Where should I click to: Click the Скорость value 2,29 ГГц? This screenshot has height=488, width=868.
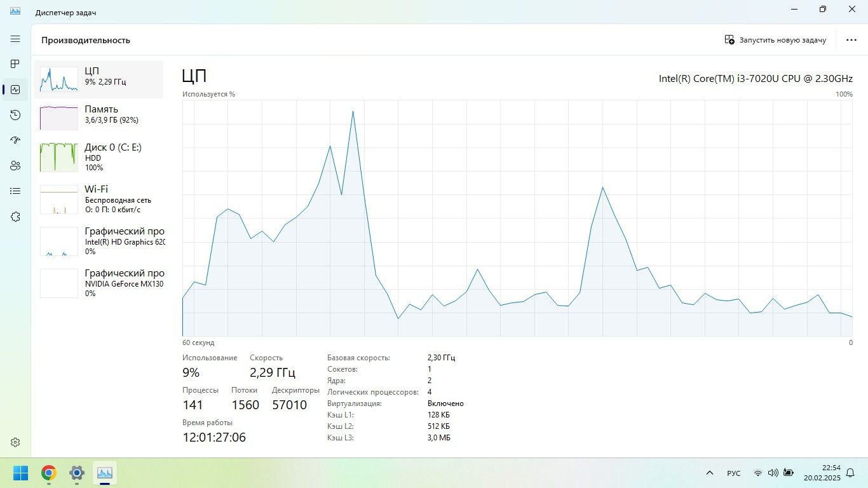click(273, 372)
